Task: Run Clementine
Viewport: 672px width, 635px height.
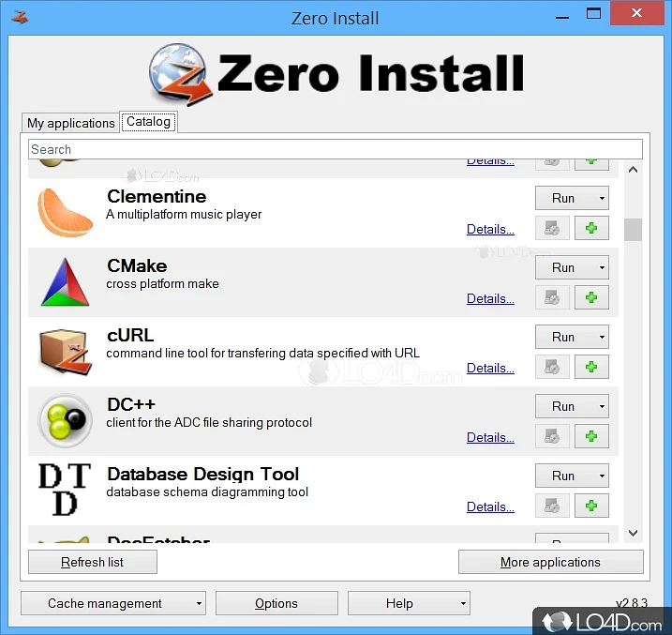Action: coord(562,198)
